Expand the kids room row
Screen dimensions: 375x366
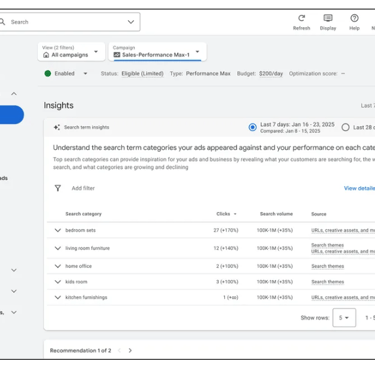pyautogui.click(x=58, y=282)
